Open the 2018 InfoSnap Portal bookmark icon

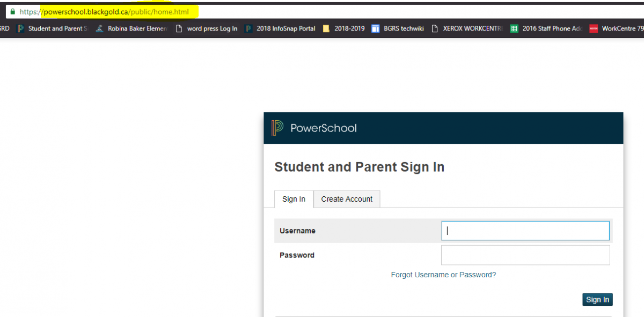click(249, 28)
